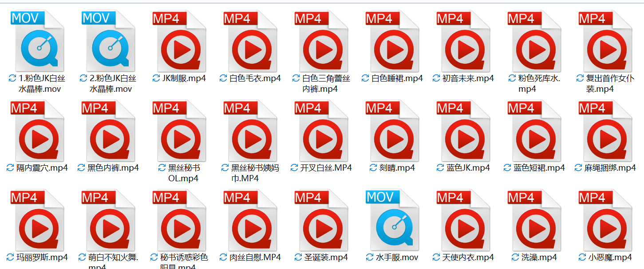Select the 蓝色短裙.mp4 video icon

[534, 130]
